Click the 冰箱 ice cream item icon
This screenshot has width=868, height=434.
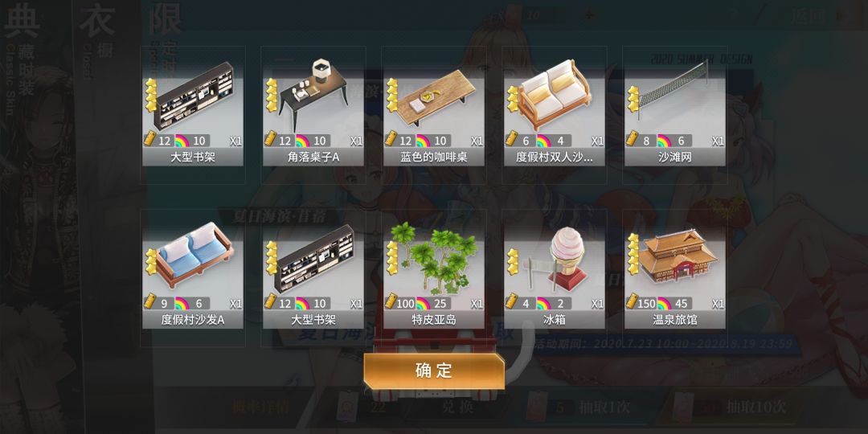(x=555, y=257)
